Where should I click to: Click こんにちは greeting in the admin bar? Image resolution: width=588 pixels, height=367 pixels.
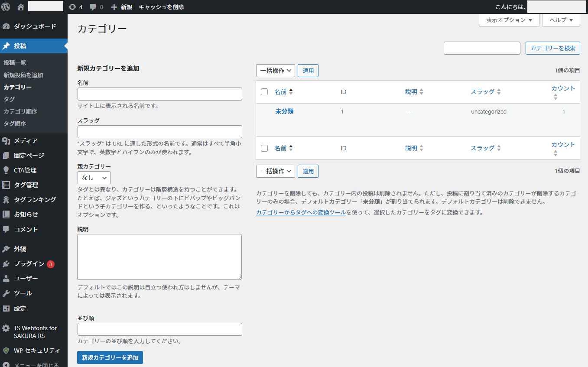coord(511,7)
